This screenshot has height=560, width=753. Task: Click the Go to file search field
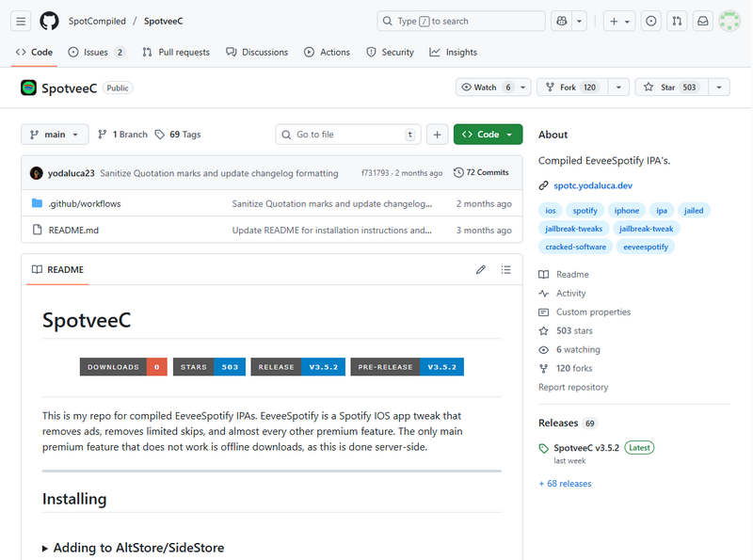[x=346, y=135]
